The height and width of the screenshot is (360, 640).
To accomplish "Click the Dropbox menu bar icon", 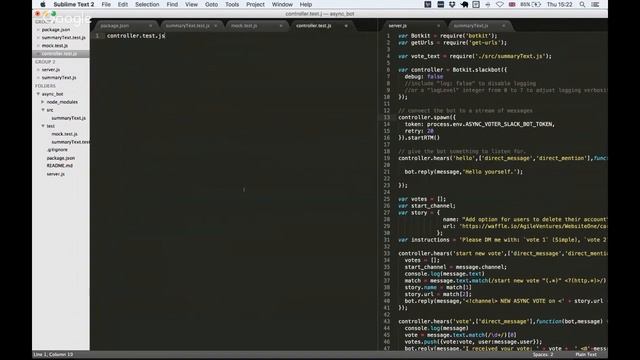I will coord(452,4).
